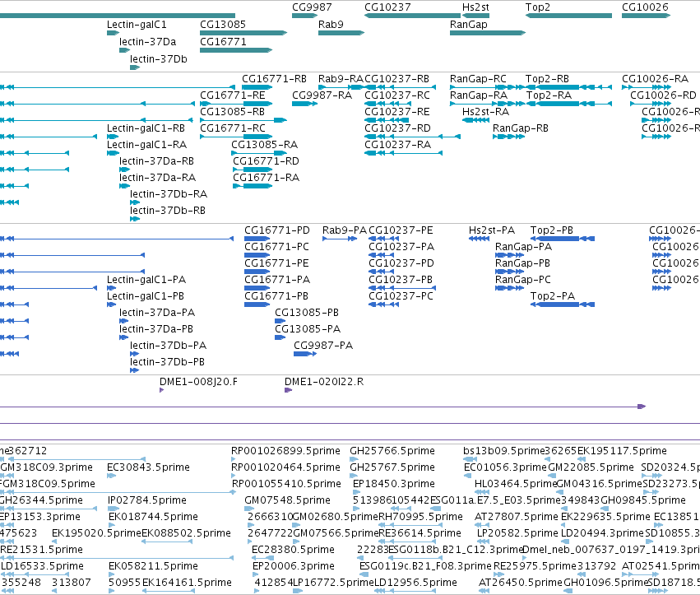Click transcript CG16771-RB label
Viewport: 700px width, 595px height.
point(274,79)
